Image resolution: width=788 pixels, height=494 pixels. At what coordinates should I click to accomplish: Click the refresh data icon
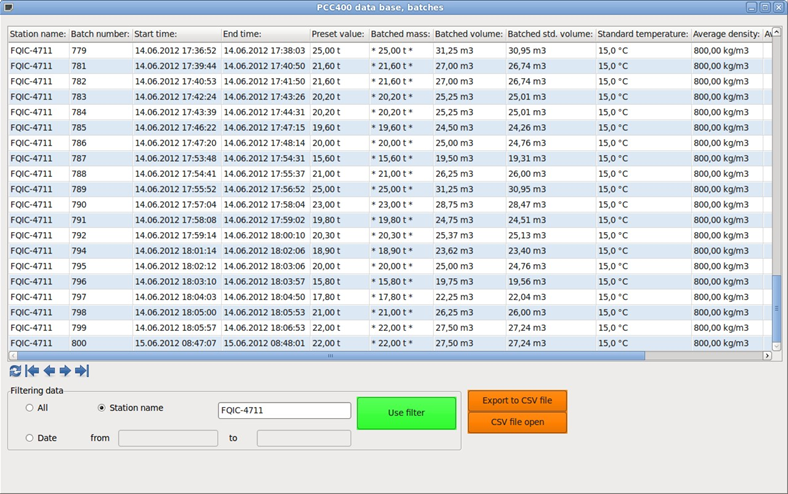(x=15, y=371)
